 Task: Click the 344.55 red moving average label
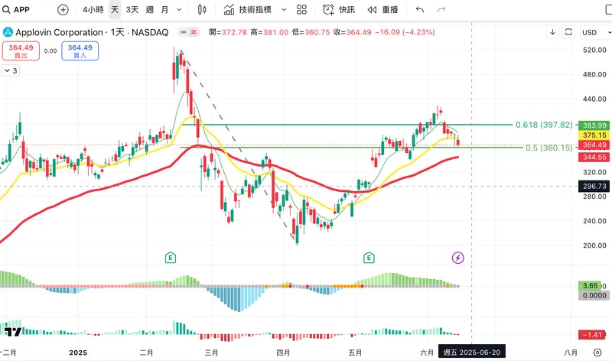[594, 158]
